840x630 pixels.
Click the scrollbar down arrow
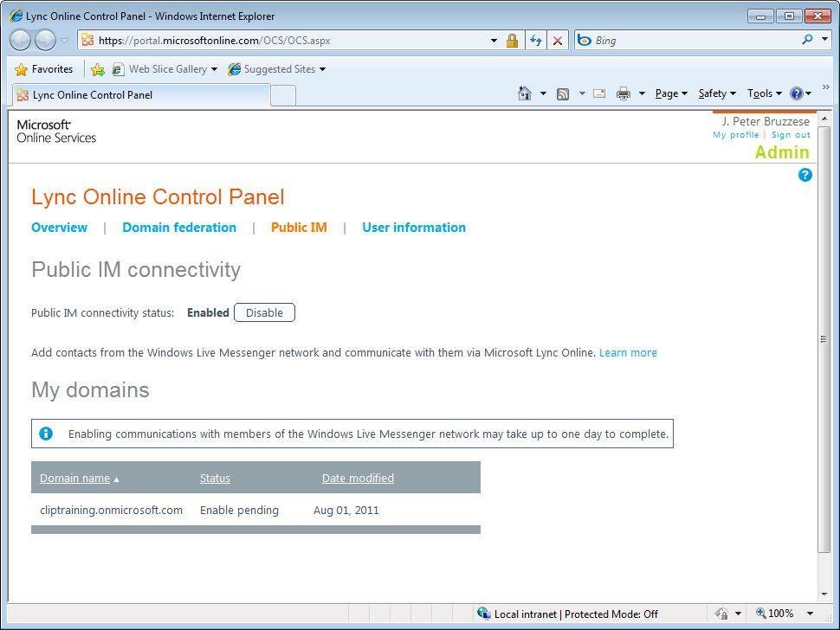824,595
